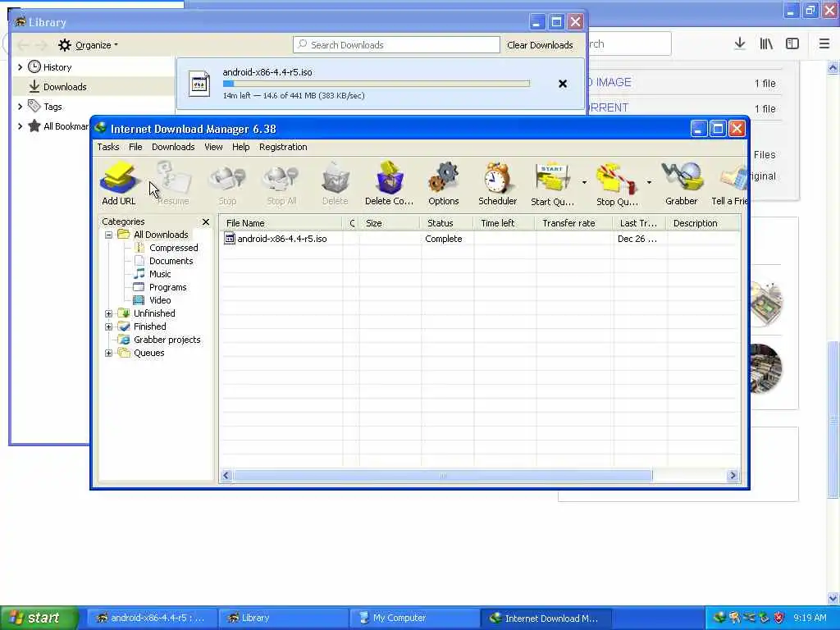The image size is (840, 630).
Task: Switch to android-x86-4.4-r5 taskbar item
Action: [153, 619]
